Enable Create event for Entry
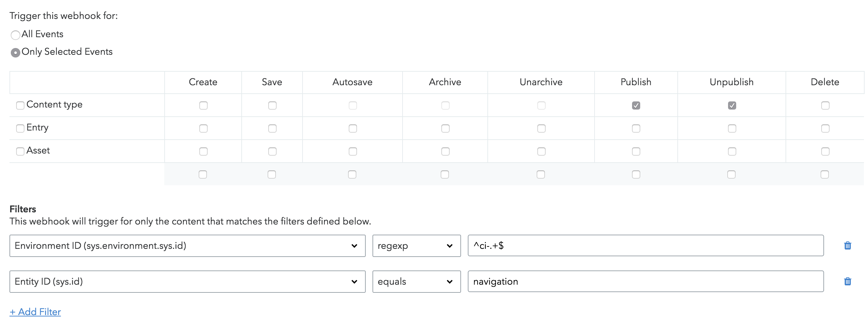 pyautogui.click(x=203, y=128)
